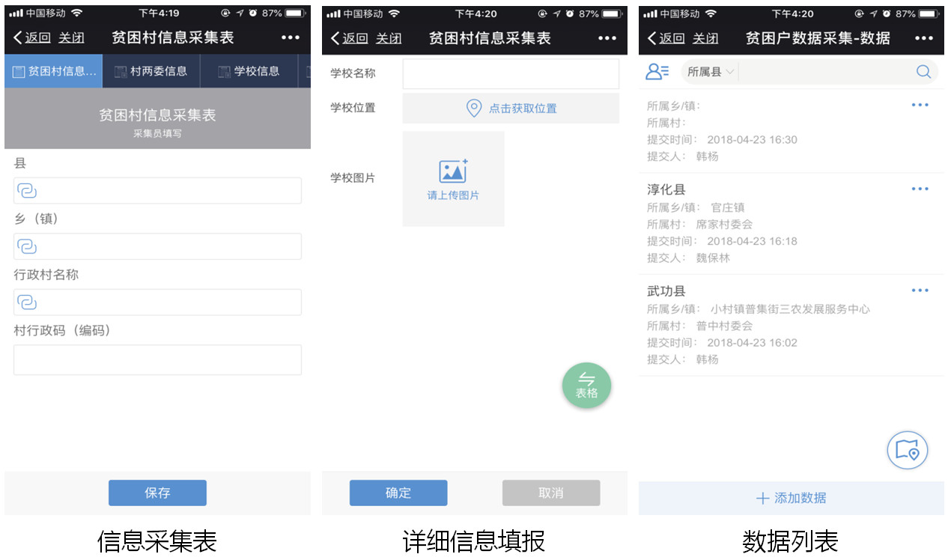Open the 所属县 dropdown
Viewport: 951px width, 560px height.
point(710,72)
